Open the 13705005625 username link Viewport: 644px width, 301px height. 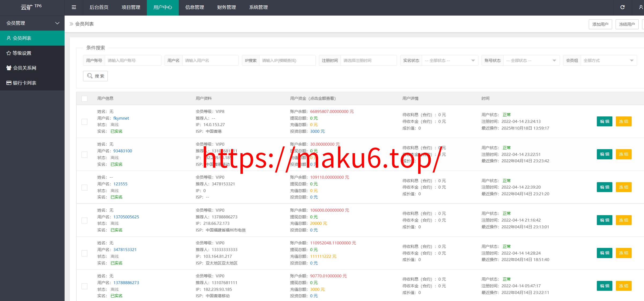click(126, 217)
